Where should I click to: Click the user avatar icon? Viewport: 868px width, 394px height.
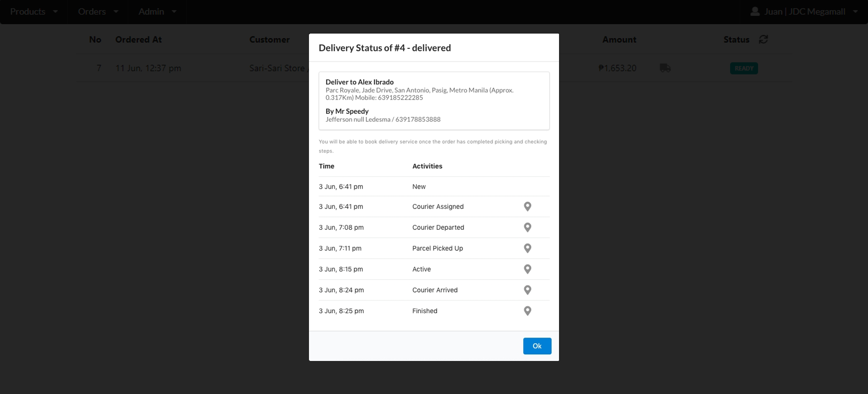[x=755, y=11]
